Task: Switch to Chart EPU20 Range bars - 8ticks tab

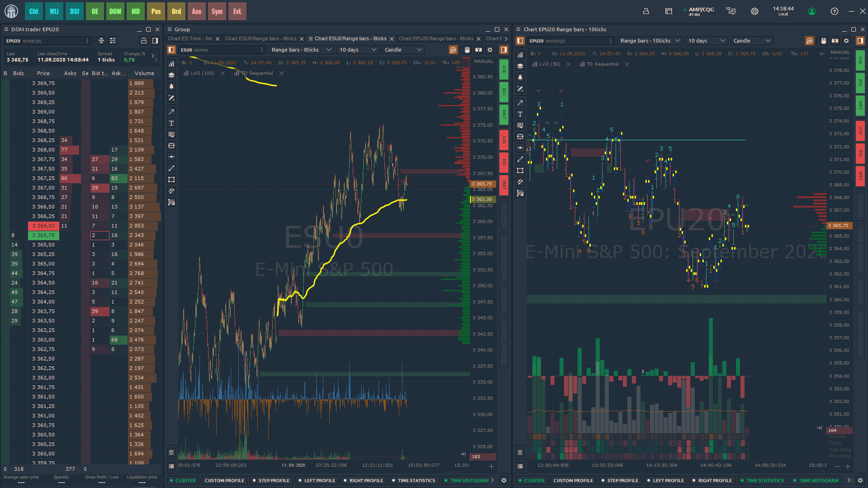Action: click(x=436, y=38)
